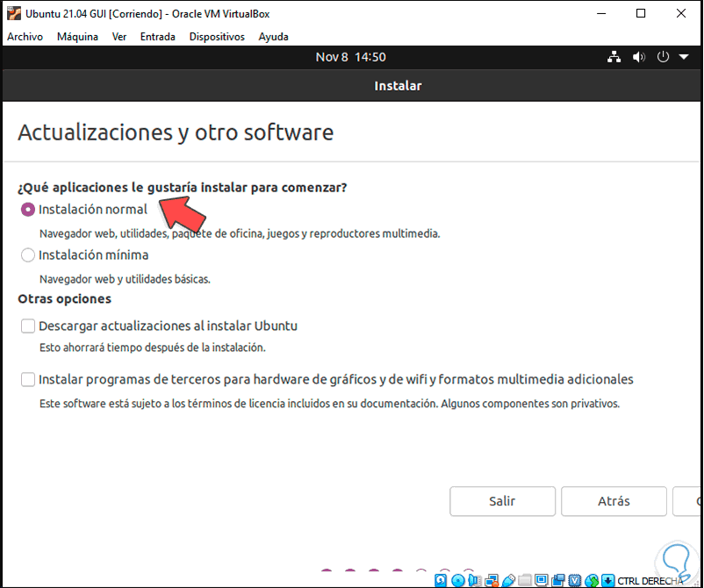This screenshot has height=588, width=704.
Task: Click the optical disc status icon
Action: pyautogui.click(x=458, y=580)
